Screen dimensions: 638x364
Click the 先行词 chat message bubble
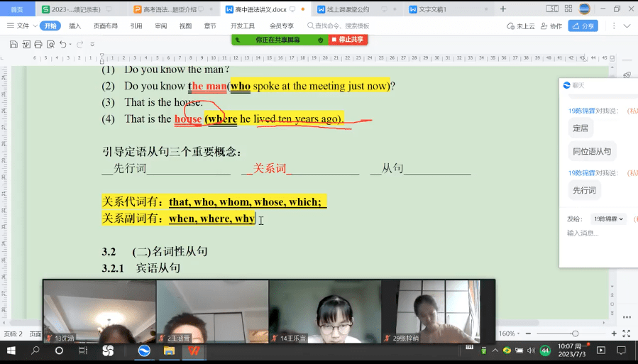pos(584,190)
